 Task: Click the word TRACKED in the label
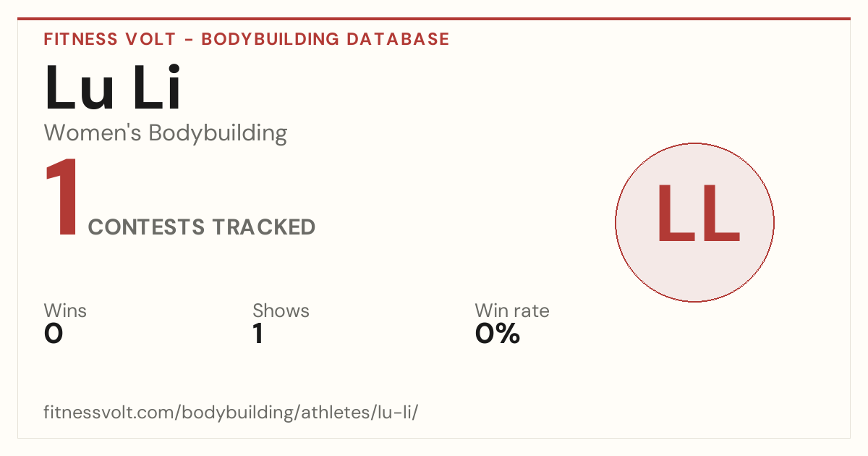point(264,227)
